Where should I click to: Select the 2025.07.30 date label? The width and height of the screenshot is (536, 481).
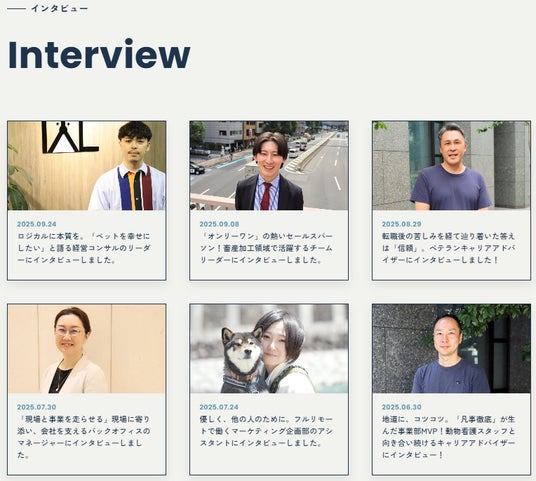coord(37,407)
